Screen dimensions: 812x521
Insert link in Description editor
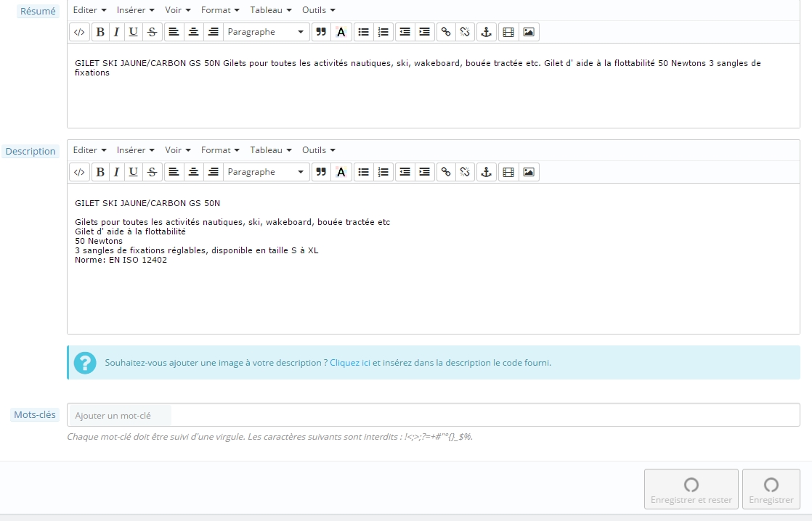tap(446, 172)
